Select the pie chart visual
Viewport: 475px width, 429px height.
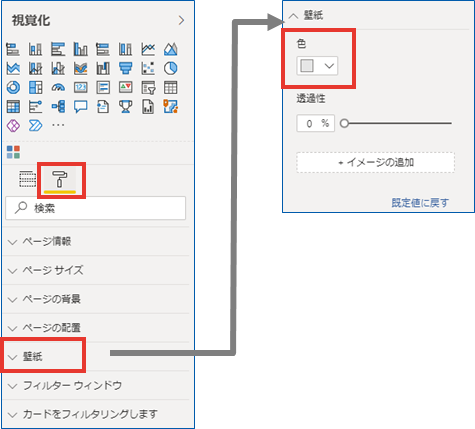coord(170,68)
